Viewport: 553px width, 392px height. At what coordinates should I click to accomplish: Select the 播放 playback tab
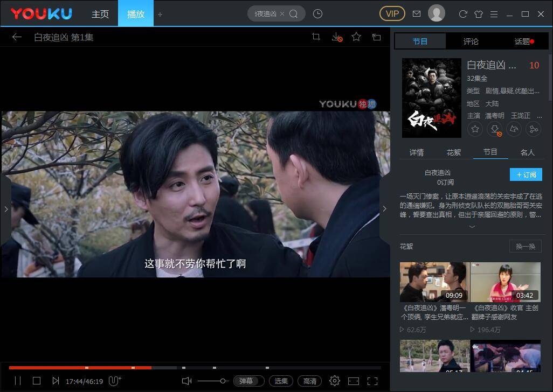136,13
